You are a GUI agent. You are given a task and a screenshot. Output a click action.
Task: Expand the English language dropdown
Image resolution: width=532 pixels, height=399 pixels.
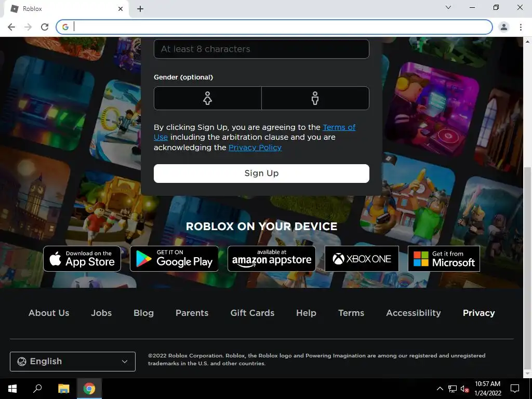click(x=73, y=362)
